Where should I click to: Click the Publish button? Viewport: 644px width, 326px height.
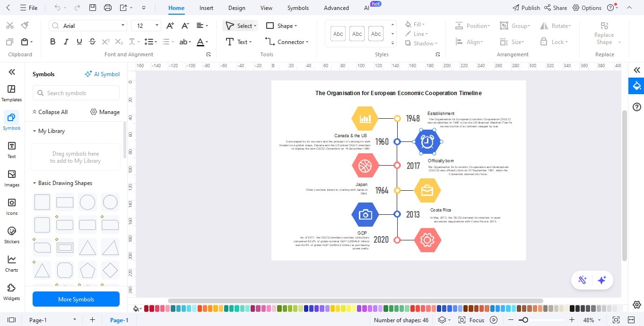tap(526, 8)
